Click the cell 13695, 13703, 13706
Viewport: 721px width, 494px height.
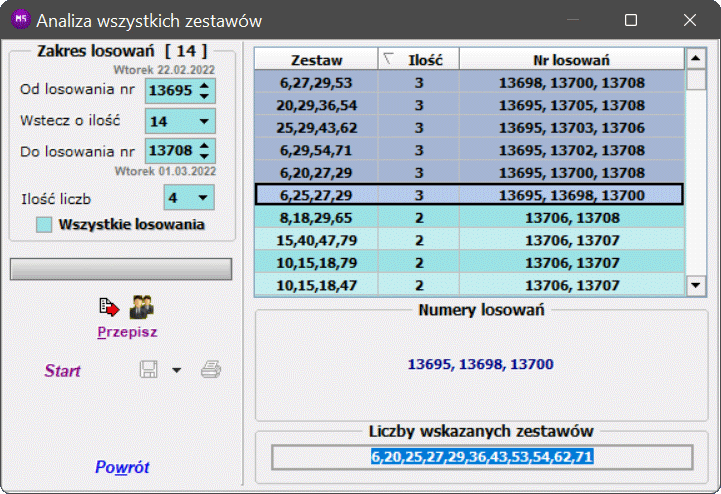pyautogui.click(x=572, y=128)
